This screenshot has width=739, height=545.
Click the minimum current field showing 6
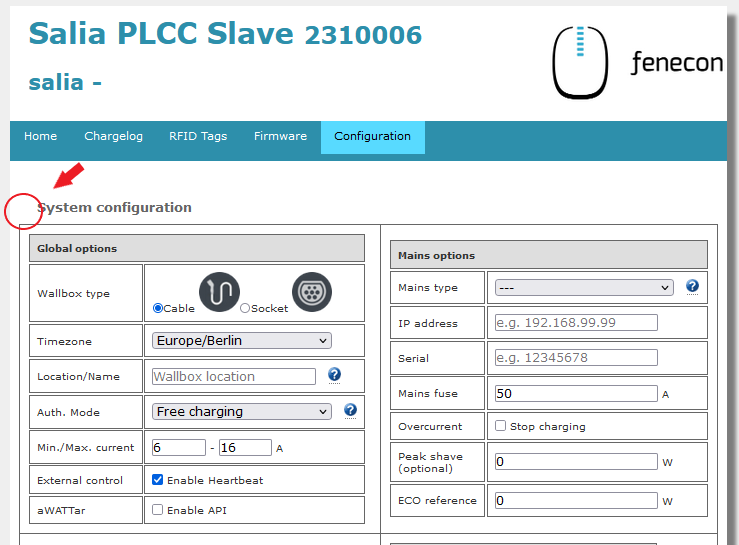pos(179,447)
